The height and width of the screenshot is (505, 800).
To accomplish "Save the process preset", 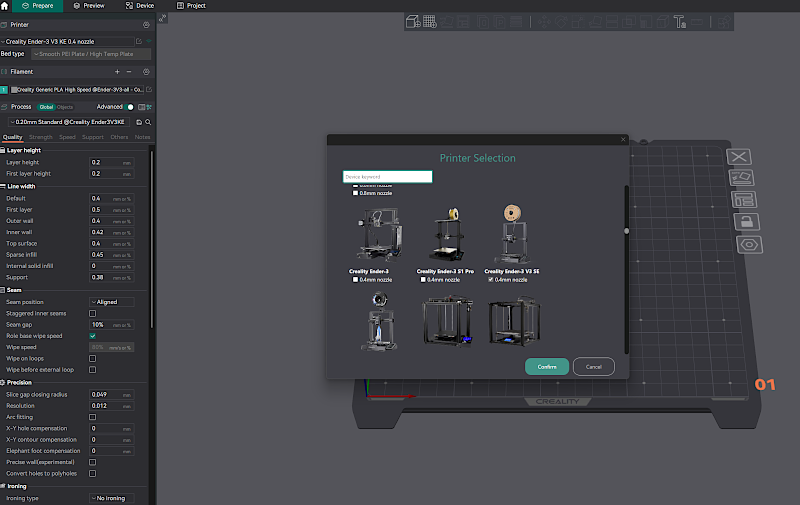I will (x=139, y=122).
